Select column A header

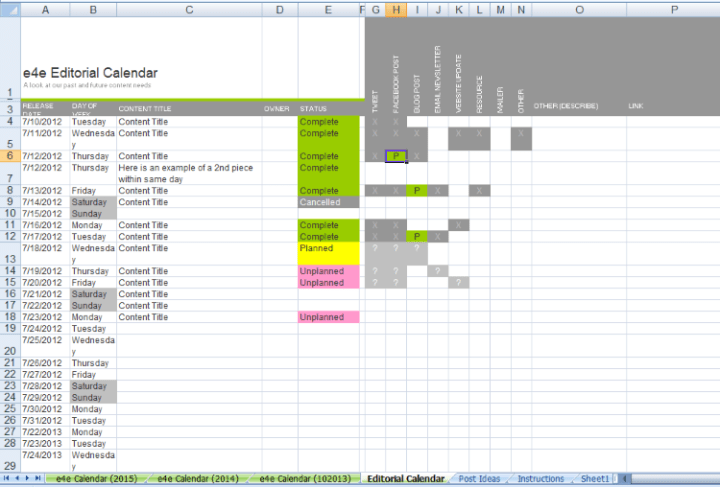pyautogui.click(x=45, y=10)
